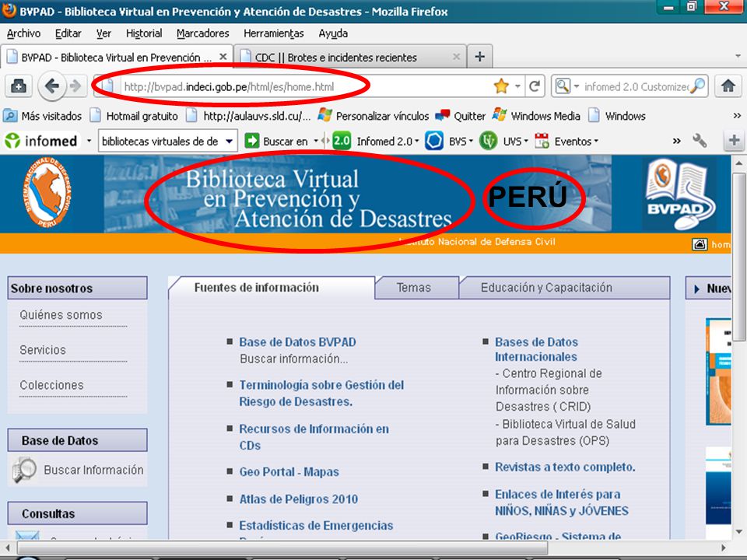Click the Windows Media bookmark
Image resolution: width=747 pixels, height=560 pixels.
pos(536,116)
